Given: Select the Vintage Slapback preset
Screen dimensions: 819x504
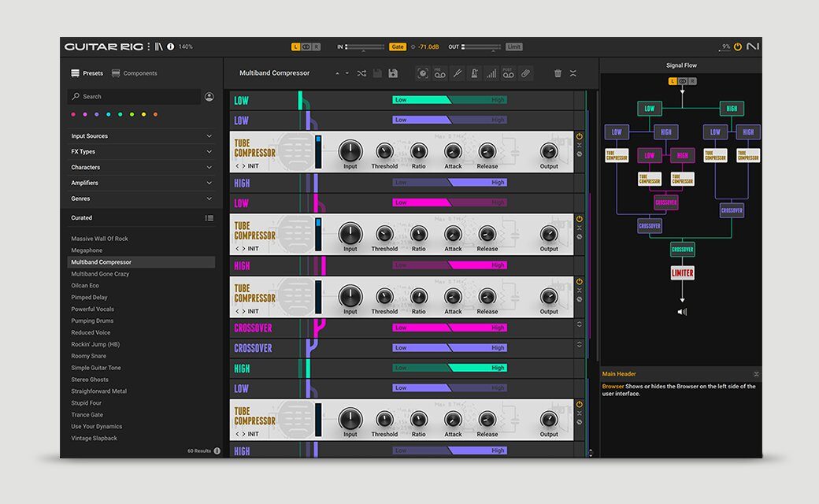Looking at the screenshot, I should click(x=94, y=438).
